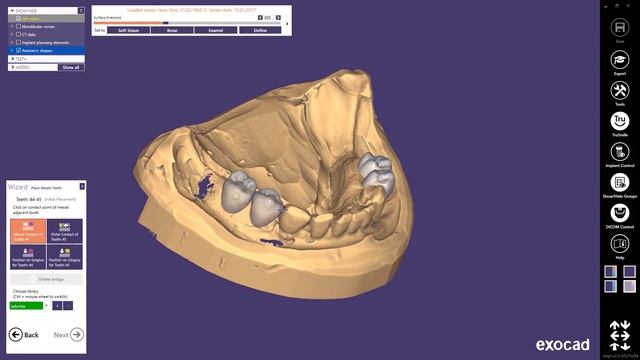Toggle the Implant planning elements checkbox
This screenshot has width=640, height=360.
[18, 42]
